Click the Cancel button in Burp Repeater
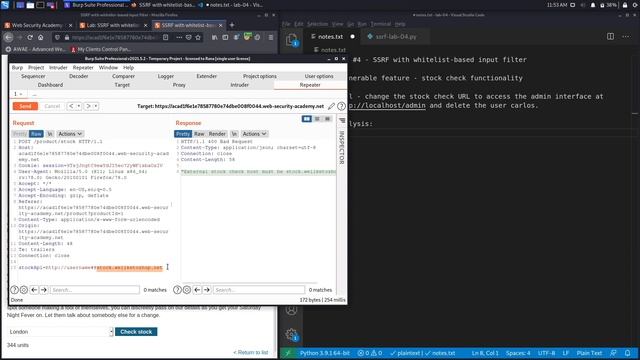Viewport: 640px width, 360px height. pos(52,106)
